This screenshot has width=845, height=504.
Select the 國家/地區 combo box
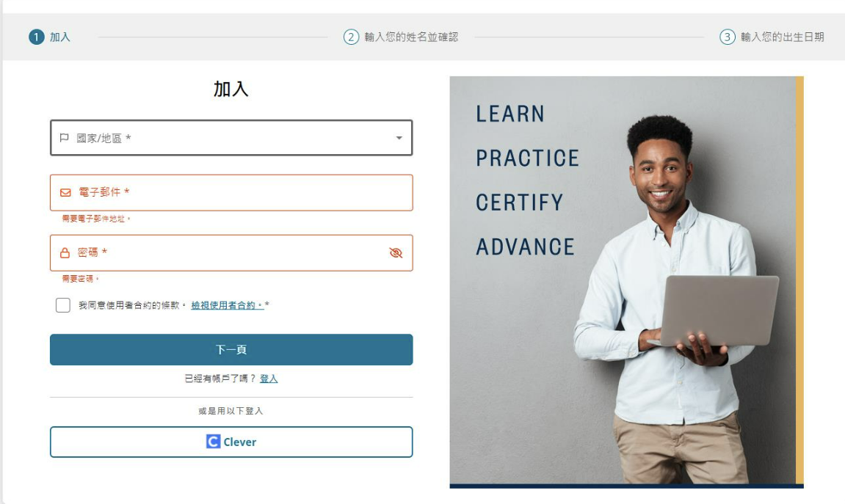(x=231, y=138)
